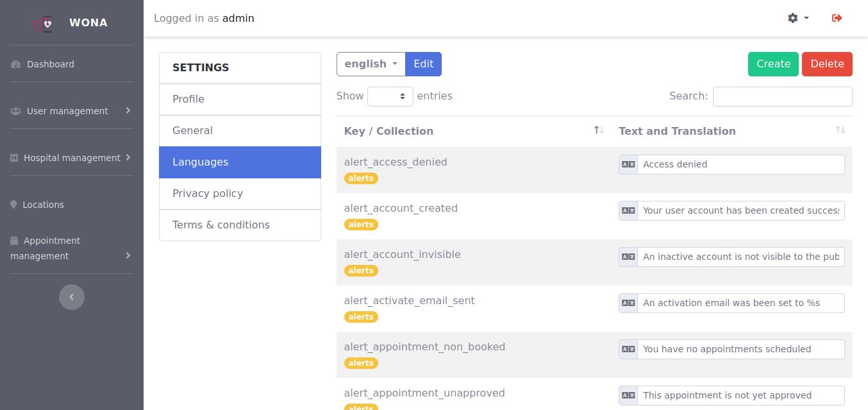Viewport: 868px width, 410px height.
Task: Click the Locations pin icon
Action: (14, 205)
